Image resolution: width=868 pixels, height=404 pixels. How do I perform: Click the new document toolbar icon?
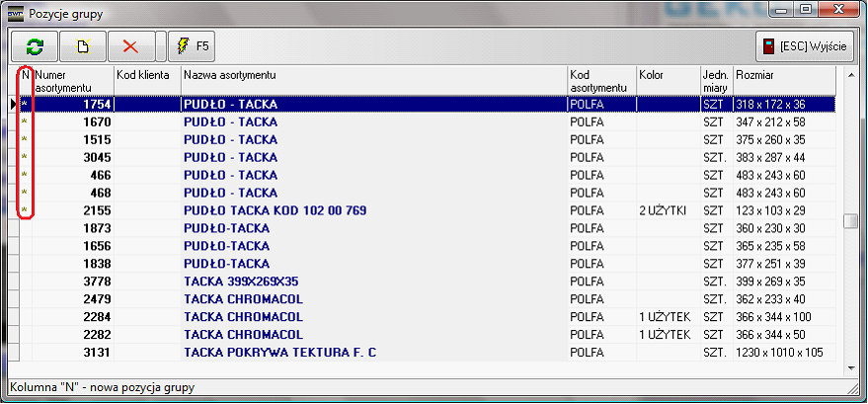84,46
